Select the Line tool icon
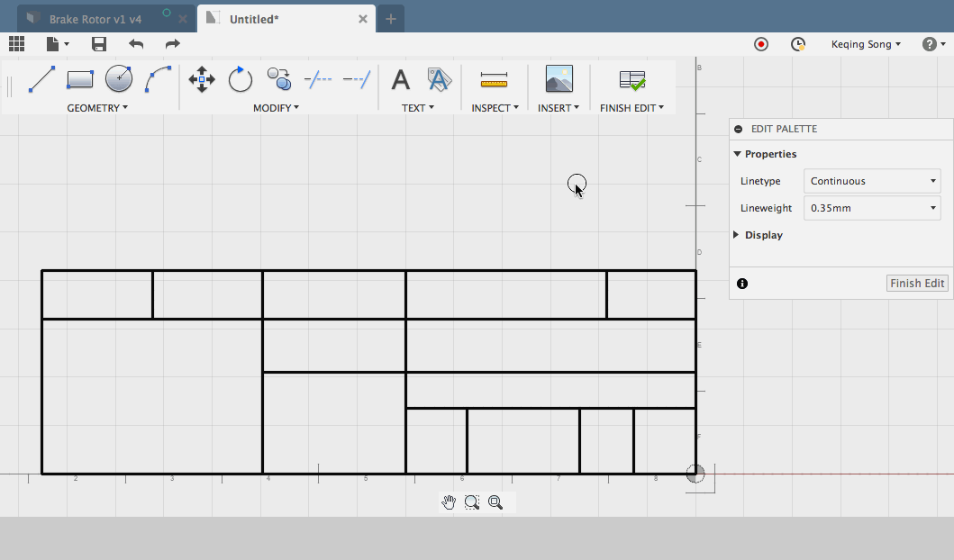The height and width of the screenshot is (560, 954). click(41, 80)
